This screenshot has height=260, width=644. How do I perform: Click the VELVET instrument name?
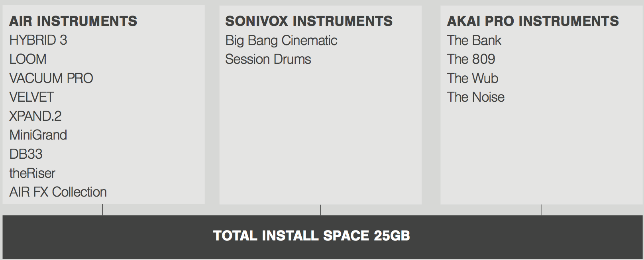pos(31,97)
